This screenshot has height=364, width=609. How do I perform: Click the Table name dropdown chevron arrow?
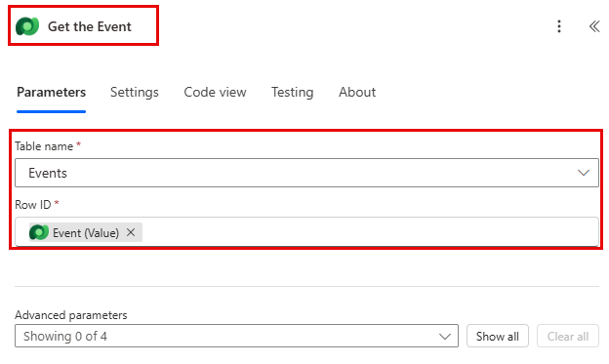click(x=584, y=173)
